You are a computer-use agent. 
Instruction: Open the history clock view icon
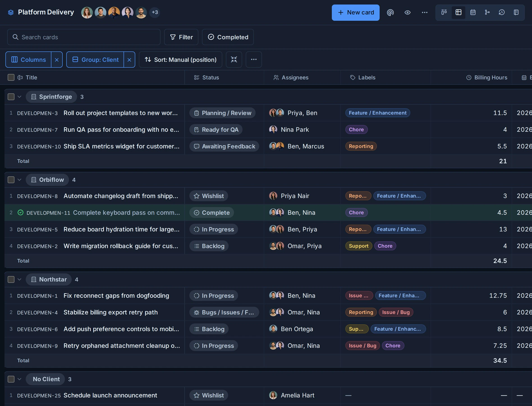(x=502, y=12)
